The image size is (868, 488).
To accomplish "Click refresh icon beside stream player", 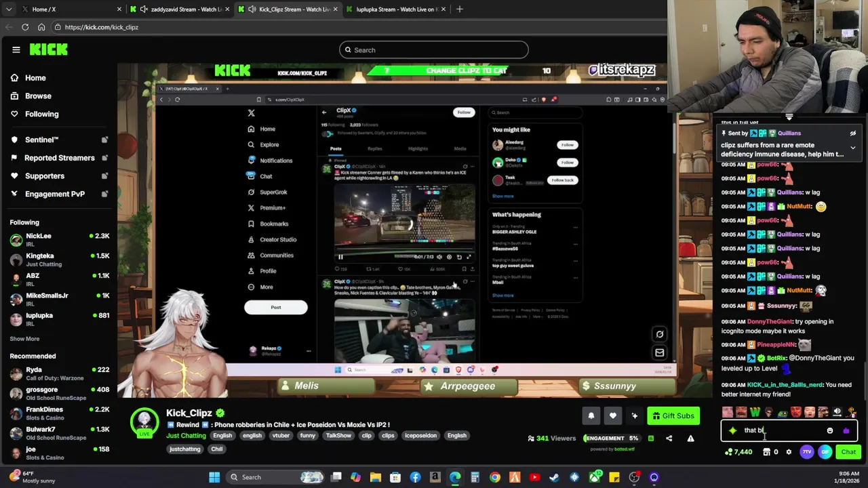I will point(659,334).
